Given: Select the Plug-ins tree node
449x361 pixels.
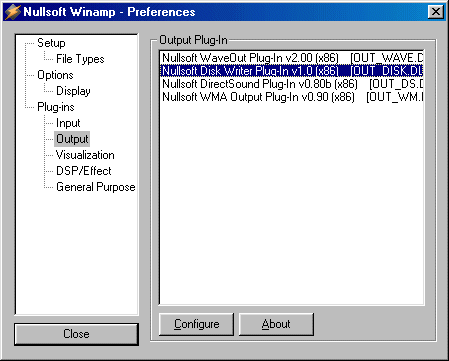Looking at the screenshot, I should click(56, 107).
